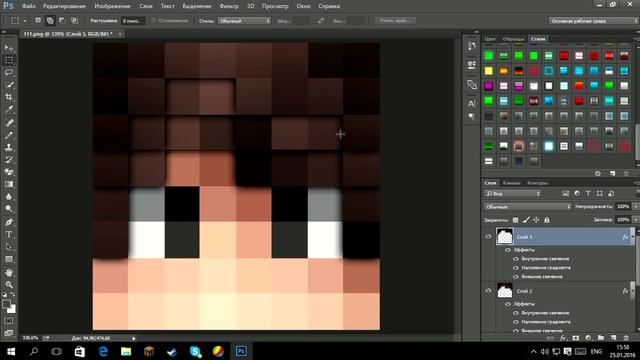Select the Healing Brush tool
Screen dimensions: 640x360
(x=9, y=123)
